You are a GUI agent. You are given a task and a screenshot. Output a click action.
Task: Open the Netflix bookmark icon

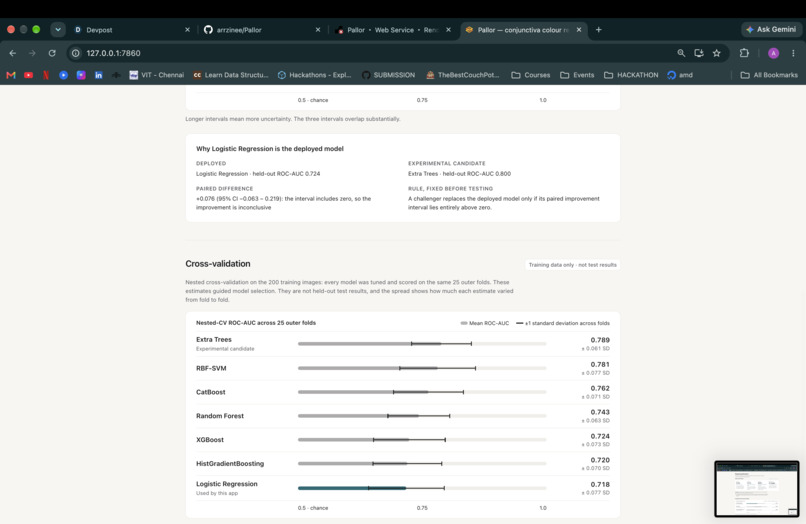(46, 75)
